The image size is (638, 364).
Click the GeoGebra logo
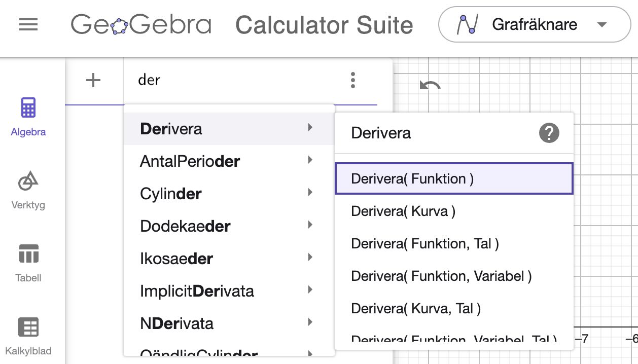coord(142,24)
